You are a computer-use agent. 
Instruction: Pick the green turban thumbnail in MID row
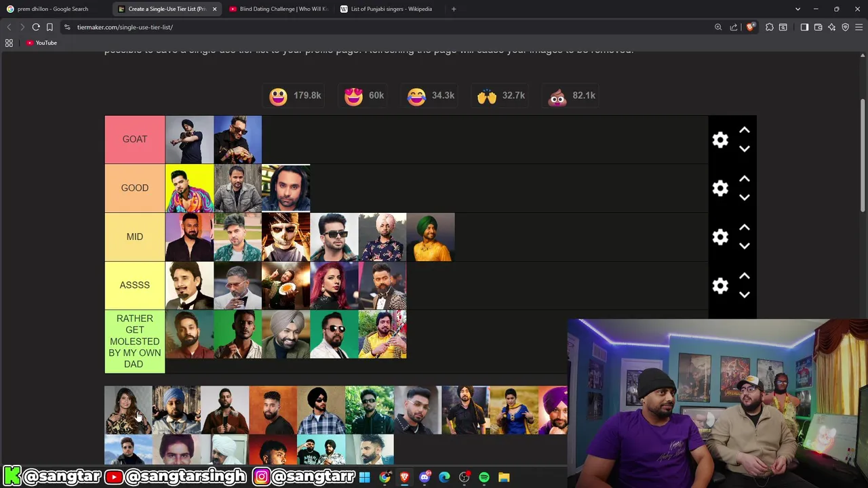[431, 237]
